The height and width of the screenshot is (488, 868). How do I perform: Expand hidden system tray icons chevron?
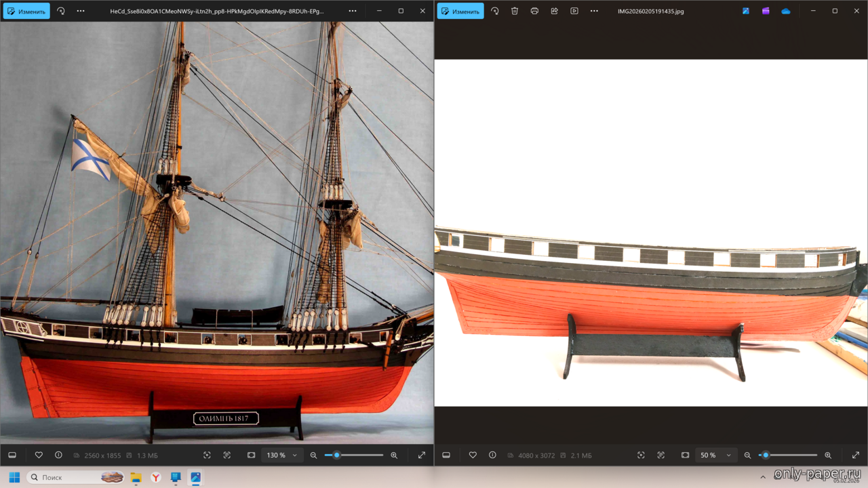(x=763, y=478)
